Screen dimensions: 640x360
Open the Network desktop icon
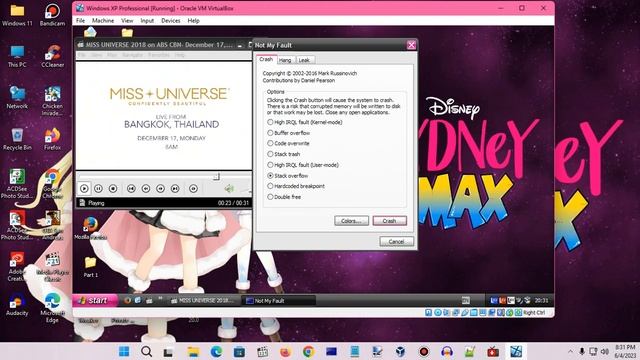(17, 97)
